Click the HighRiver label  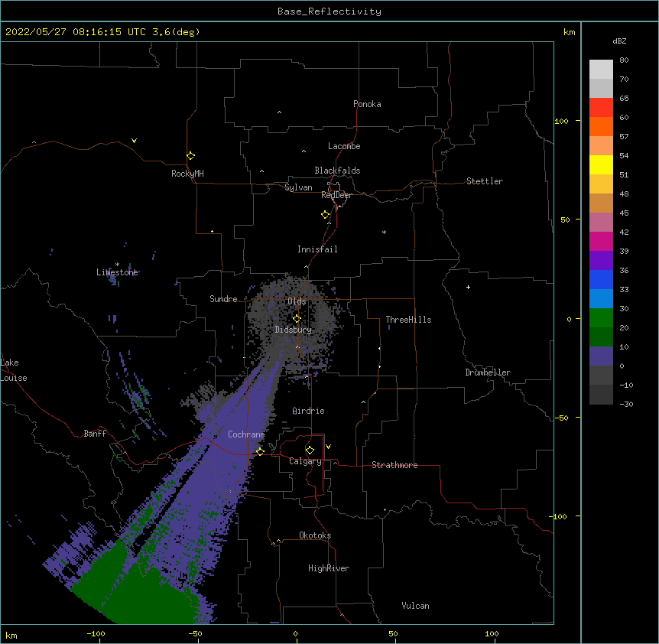[x=329, y=568]
